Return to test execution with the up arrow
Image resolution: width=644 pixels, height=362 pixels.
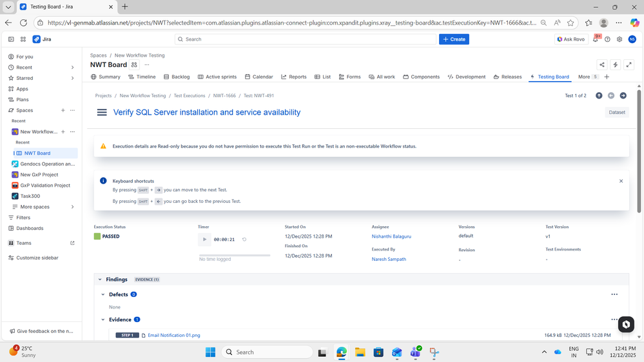600,95
